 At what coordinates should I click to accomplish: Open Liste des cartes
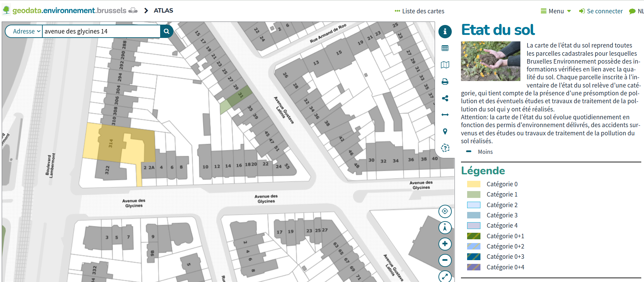(419, 11)
